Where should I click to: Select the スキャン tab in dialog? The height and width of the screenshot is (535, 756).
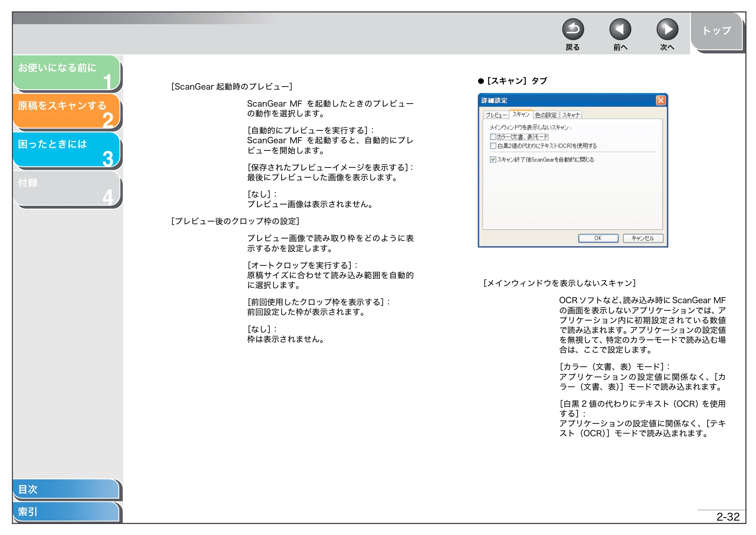521,114
